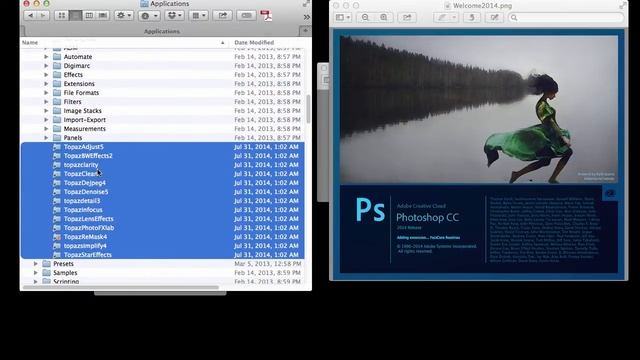The image size is (640, 360).
Task: Add new Finder tab with plus button
Action: 305,31
